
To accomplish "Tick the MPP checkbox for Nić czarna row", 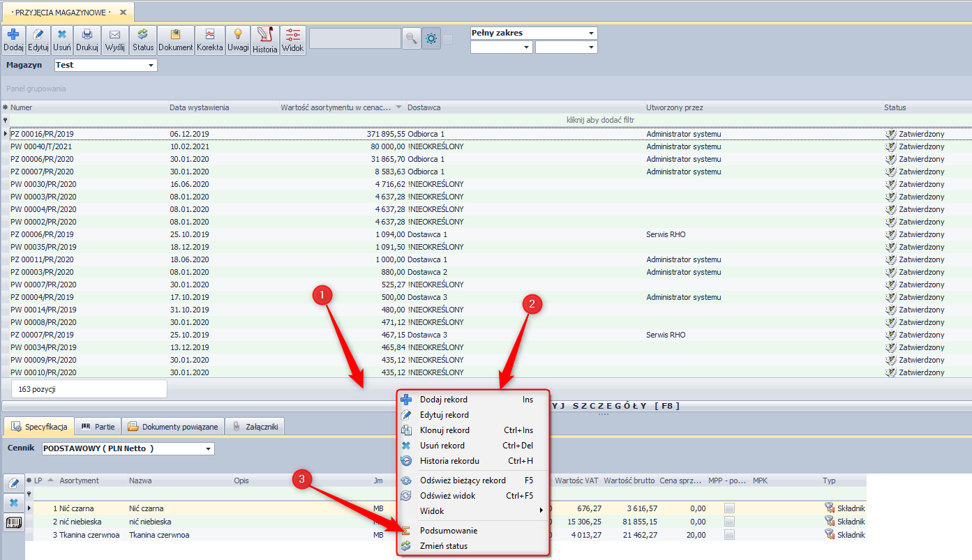I will (729, 508).
